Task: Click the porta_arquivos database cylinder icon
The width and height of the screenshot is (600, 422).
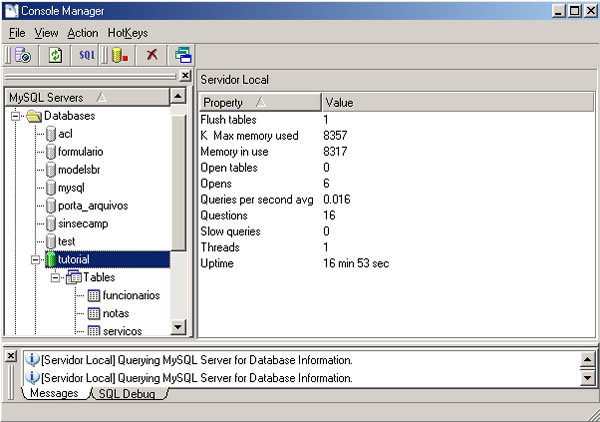Action: pos(51,206)
